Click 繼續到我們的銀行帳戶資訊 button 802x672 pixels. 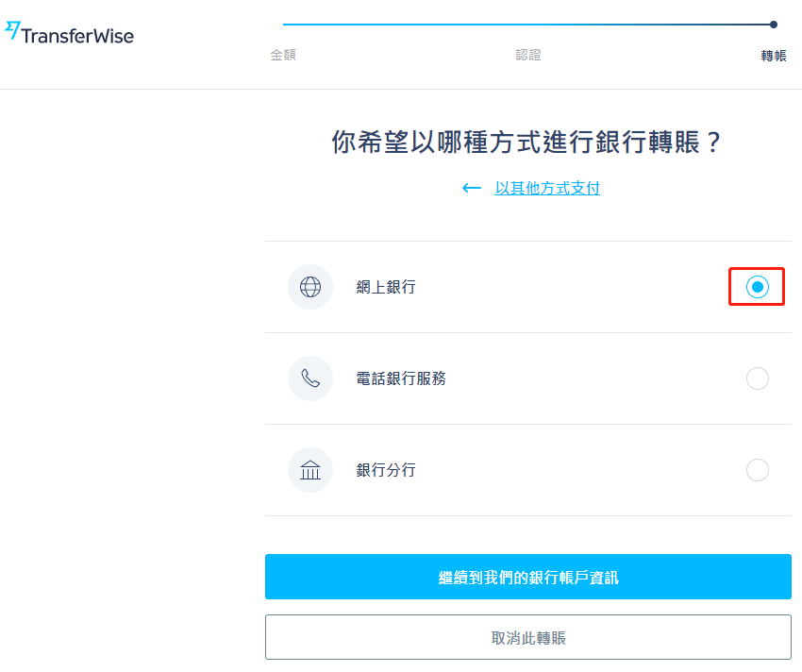(x=528, y=577)
